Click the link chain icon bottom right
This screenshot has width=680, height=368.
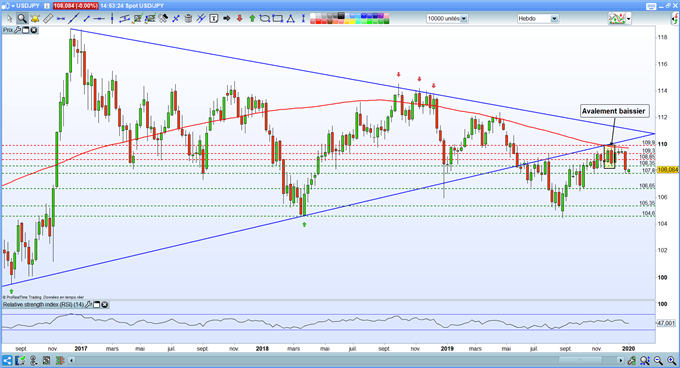tap(632, 361)
